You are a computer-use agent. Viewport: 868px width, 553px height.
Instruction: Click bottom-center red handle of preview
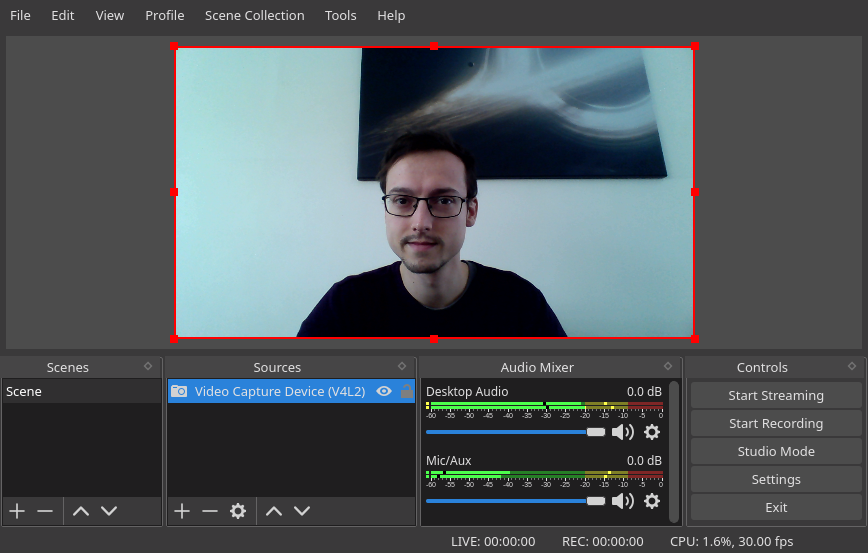point(434,339)
